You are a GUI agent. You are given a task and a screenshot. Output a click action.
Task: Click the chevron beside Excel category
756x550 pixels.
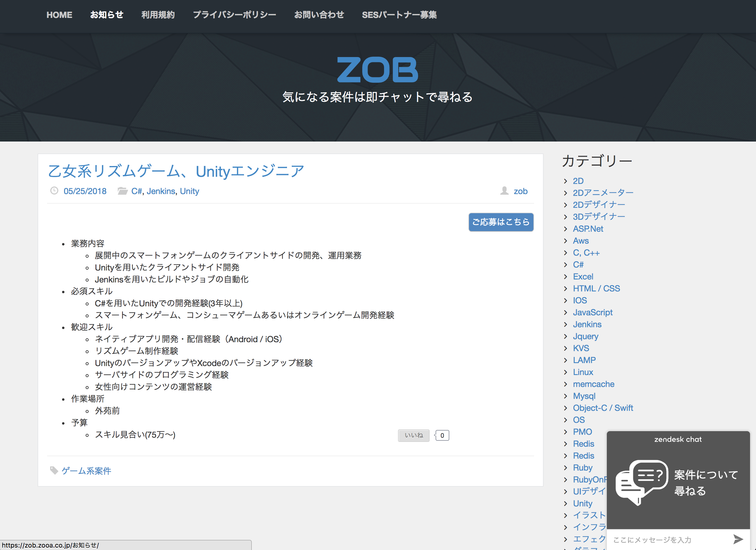[x=565, y=276]
